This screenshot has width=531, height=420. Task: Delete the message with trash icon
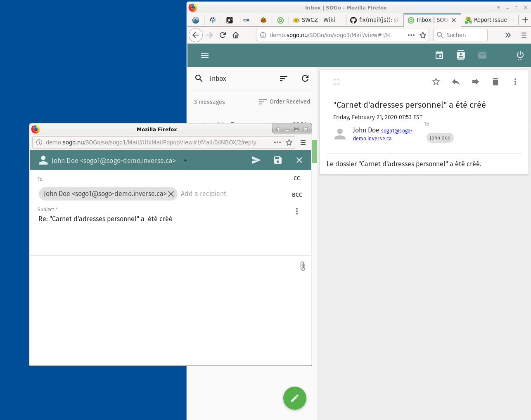tap(495, 82)
